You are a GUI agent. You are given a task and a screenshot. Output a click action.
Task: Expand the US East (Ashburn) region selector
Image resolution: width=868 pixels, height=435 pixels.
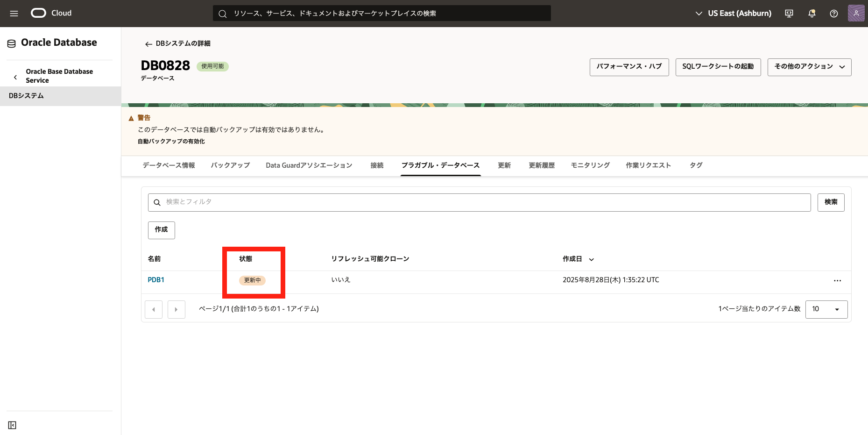734,14
